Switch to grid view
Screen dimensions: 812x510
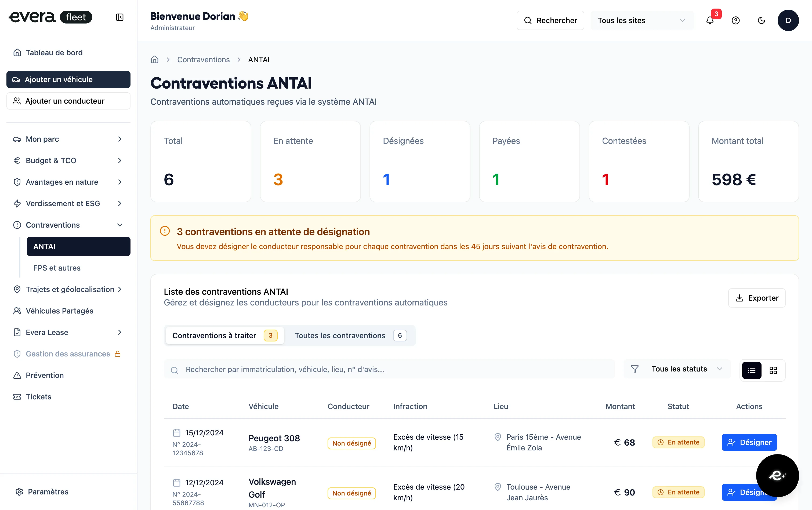tap(773, 370)
